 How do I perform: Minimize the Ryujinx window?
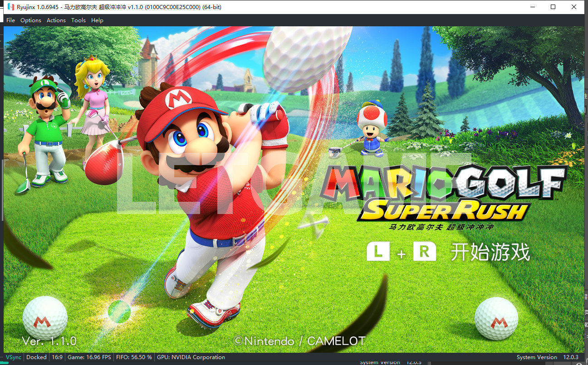[x=532, y=7]
